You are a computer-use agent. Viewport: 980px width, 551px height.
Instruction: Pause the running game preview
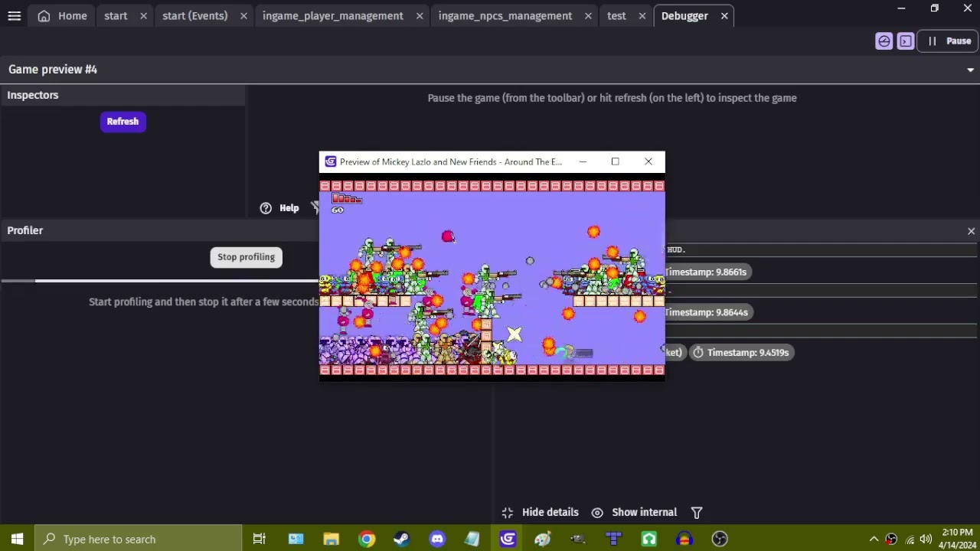tap(949, 41)
